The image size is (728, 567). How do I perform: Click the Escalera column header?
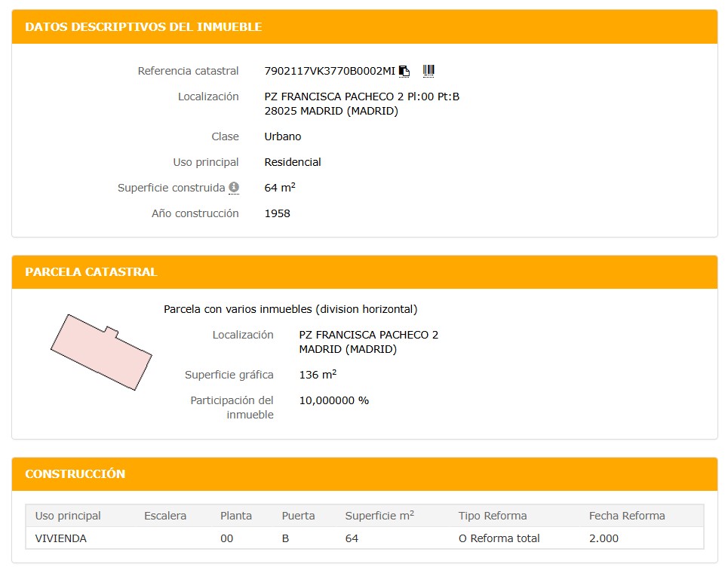tap(165, 516)
